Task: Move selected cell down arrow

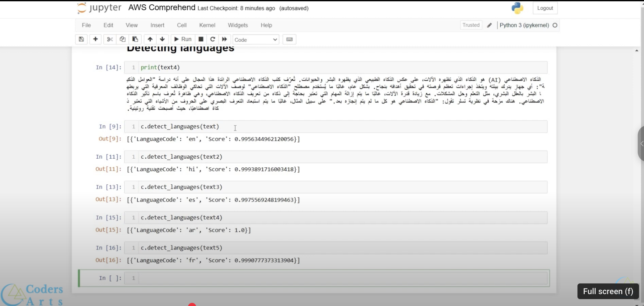Action: click(x=162, y=39)
